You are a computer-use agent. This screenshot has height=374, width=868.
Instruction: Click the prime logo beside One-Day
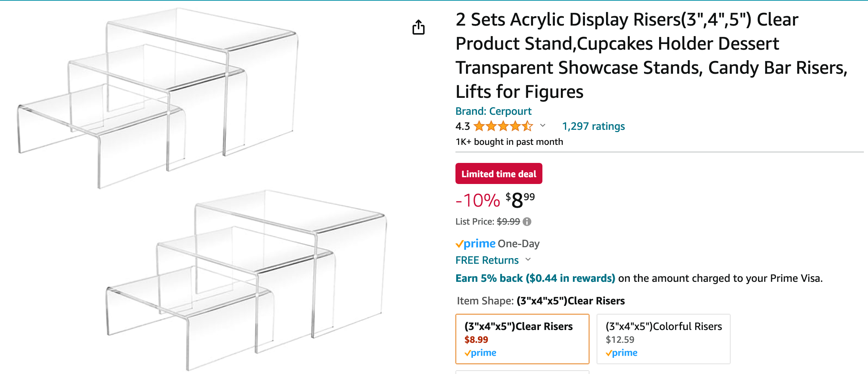476,244
